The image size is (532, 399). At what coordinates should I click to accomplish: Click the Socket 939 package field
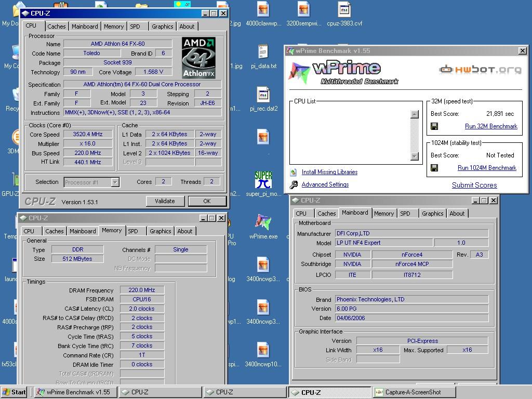point(118,62)
